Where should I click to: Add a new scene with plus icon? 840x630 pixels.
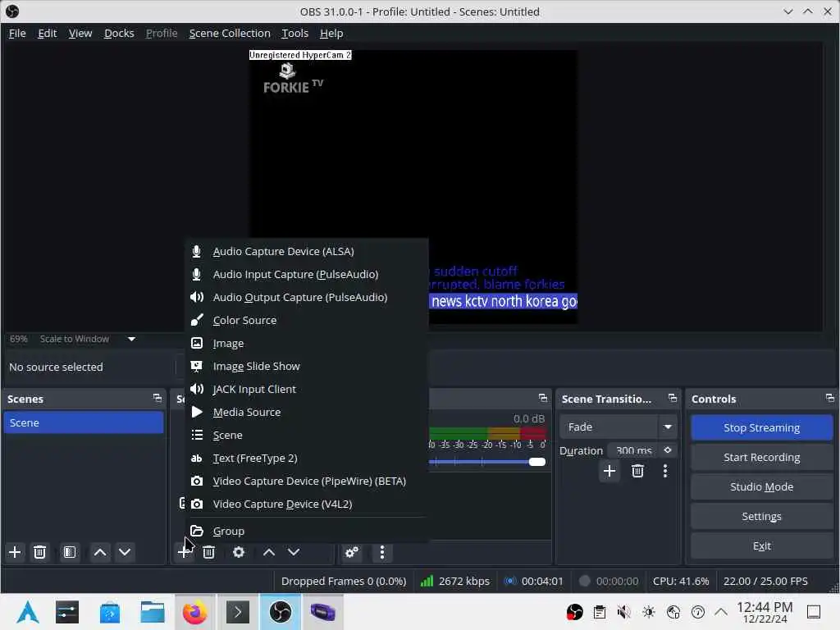pyautogui.click(x=15, y=552)
